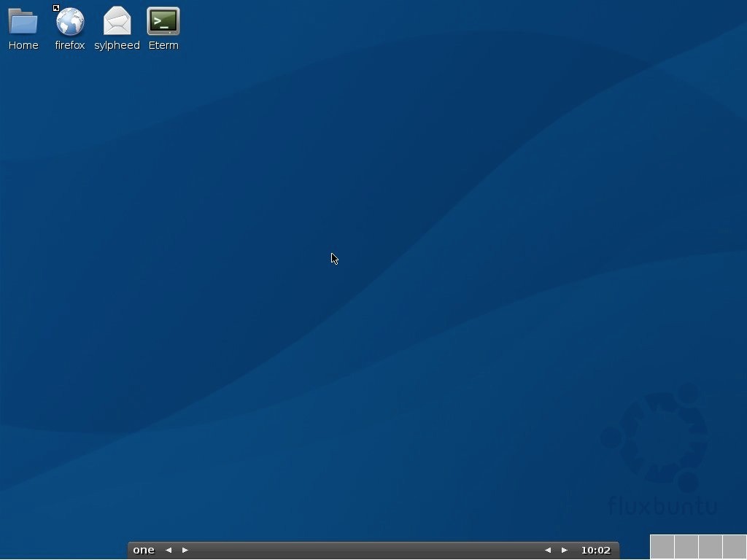Select the second pager workspace cell
Screen dimensions: 747x560
pyautogui.click(x=686, y=547)
